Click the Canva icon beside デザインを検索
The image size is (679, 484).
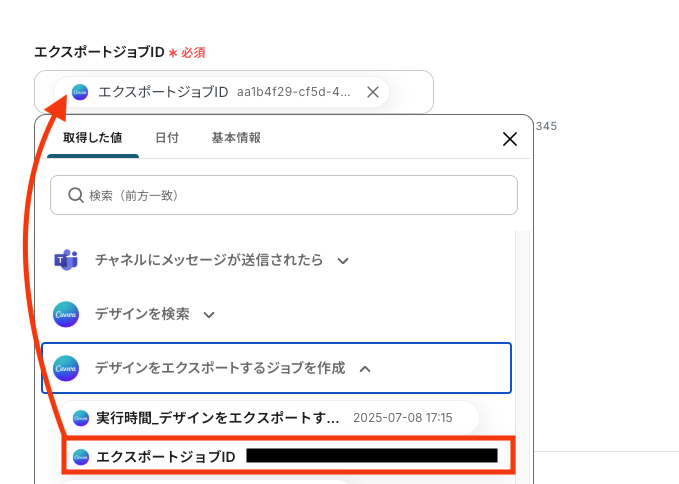tap(66, 314)
